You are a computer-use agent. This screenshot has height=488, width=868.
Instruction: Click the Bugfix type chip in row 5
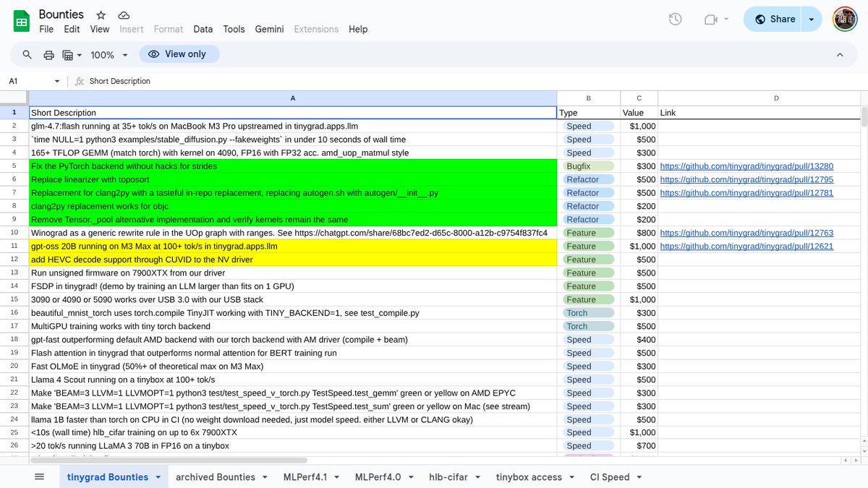click(589, 166)
